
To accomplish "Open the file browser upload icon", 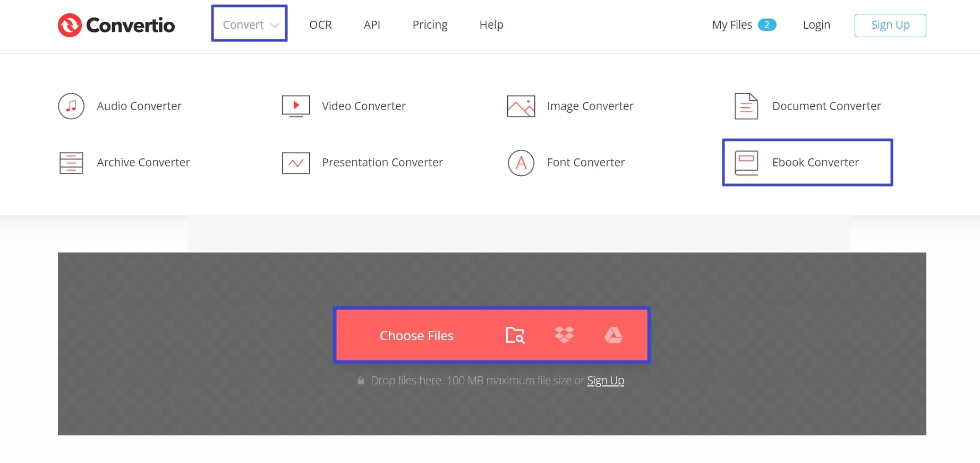I will pos(515,335).
